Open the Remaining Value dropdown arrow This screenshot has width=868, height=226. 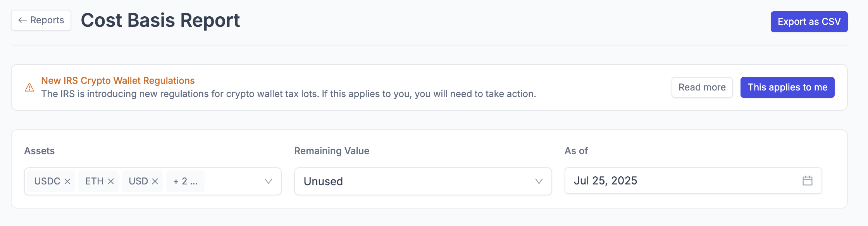point(539,181)
